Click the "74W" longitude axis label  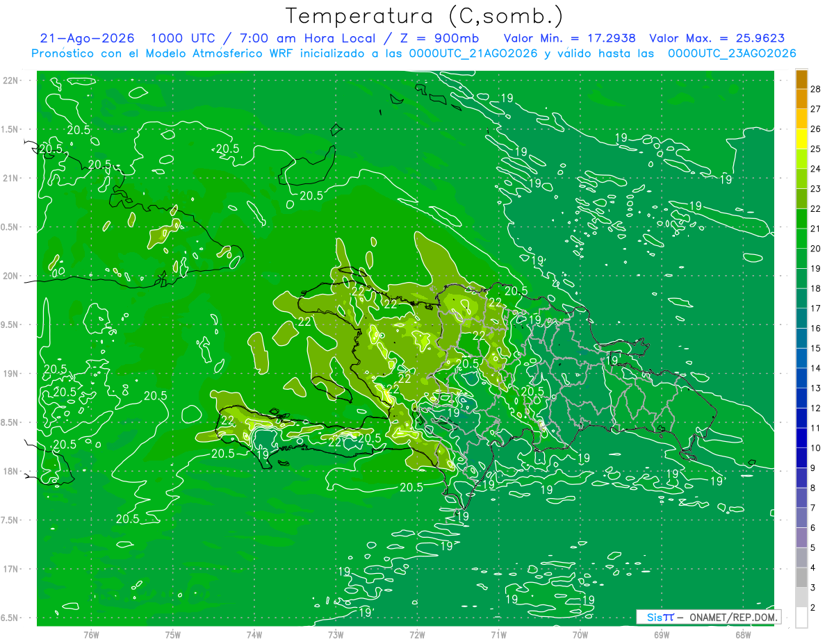coord(254,635)
